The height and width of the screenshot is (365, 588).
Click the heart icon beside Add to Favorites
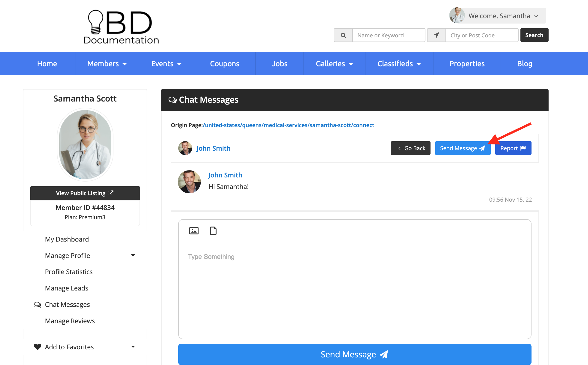point(37,347)
